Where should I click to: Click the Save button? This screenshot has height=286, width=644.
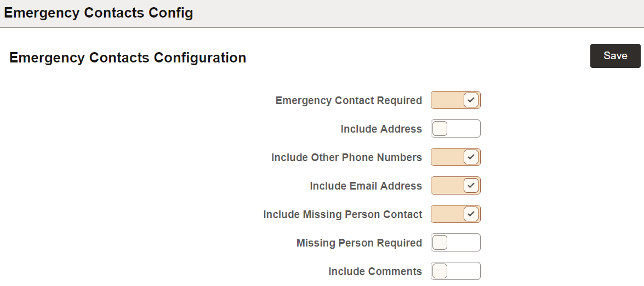coord(615,56)
